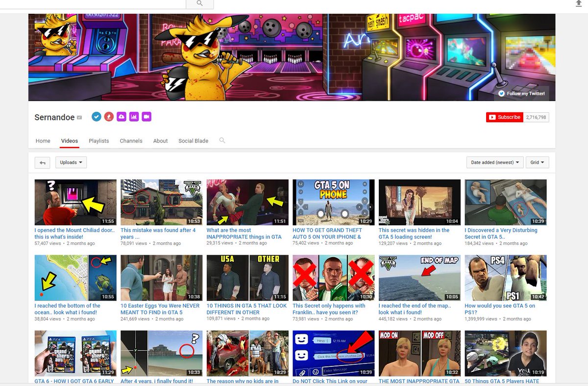Open the About tab

coord(161,141)
